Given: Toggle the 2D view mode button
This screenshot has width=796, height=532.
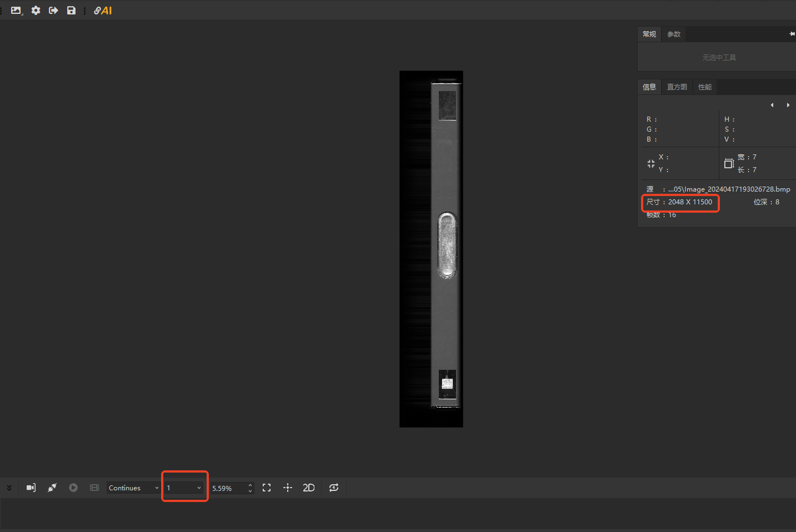Looking at the screenshot, I should [x=309, y=488].
